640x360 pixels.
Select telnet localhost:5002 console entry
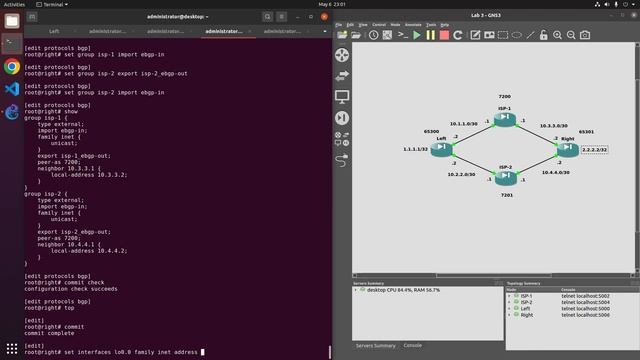tap(585, 296)
